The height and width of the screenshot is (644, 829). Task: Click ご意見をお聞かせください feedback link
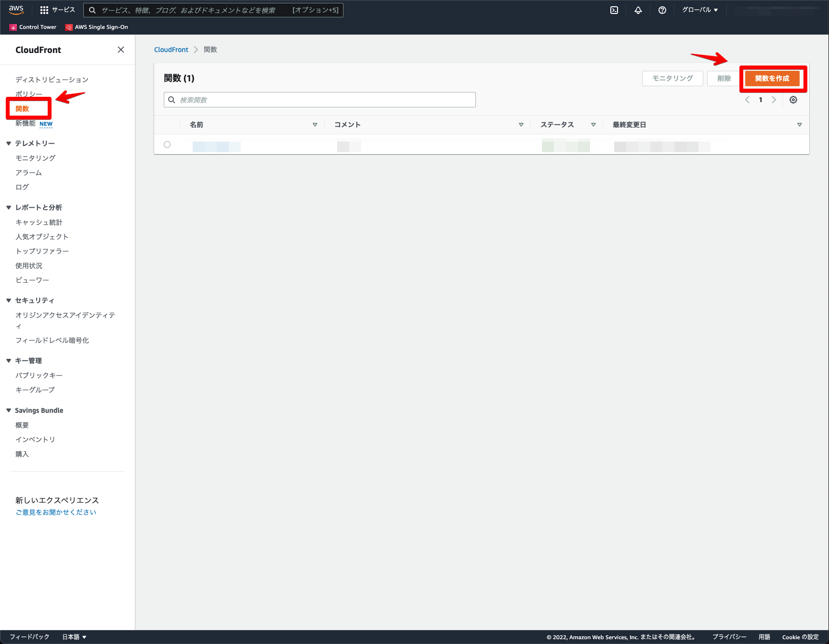tap(56, 512)
